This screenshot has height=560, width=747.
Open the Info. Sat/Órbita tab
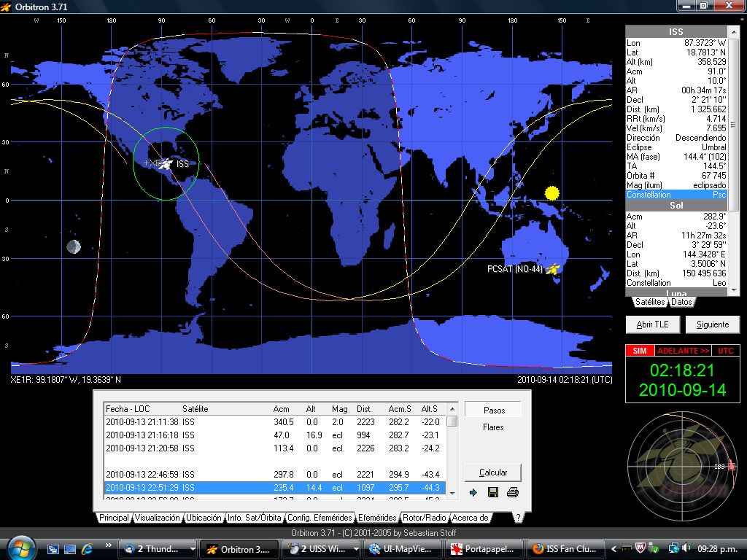[255, 518]
